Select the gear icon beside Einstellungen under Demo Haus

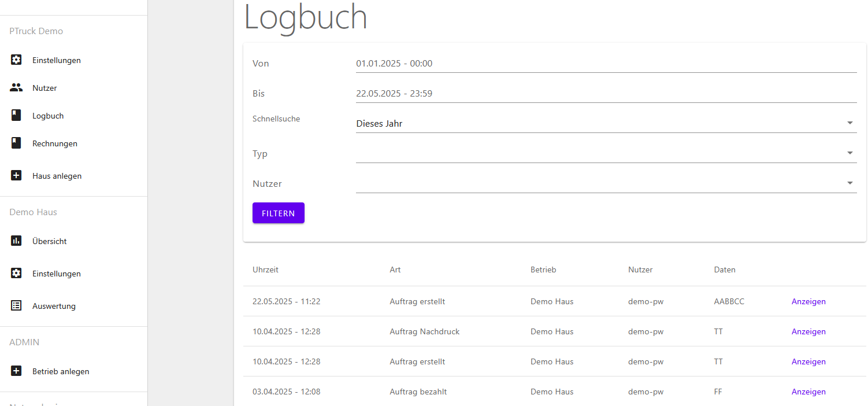[x=16, y=273]
